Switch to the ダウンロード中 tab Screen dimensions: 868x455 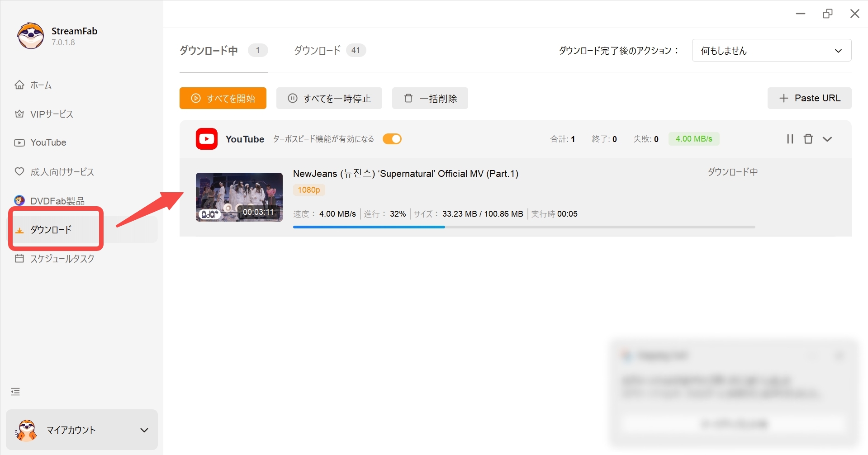coord(223,50)
